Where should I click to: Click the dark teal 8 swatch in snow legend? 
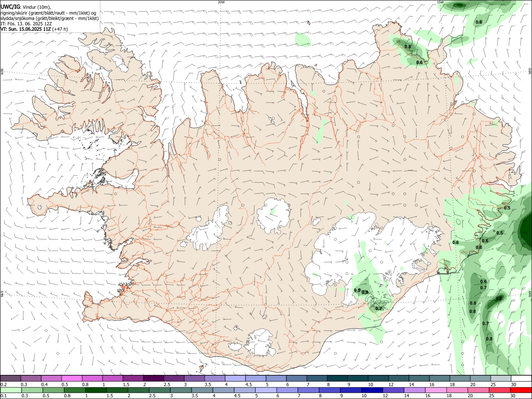click(337, 378)
